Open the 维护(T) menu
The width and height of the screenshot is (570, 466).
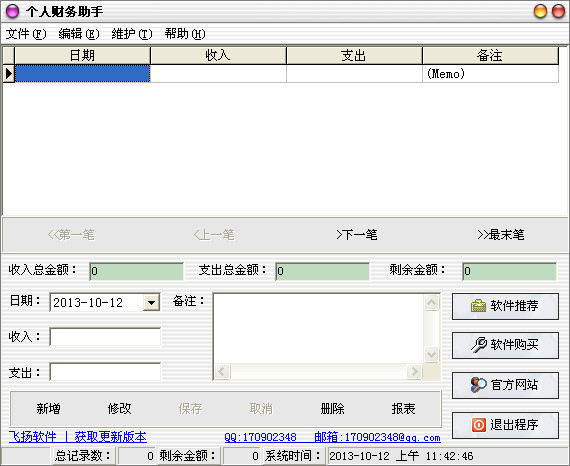coord(132,34)
